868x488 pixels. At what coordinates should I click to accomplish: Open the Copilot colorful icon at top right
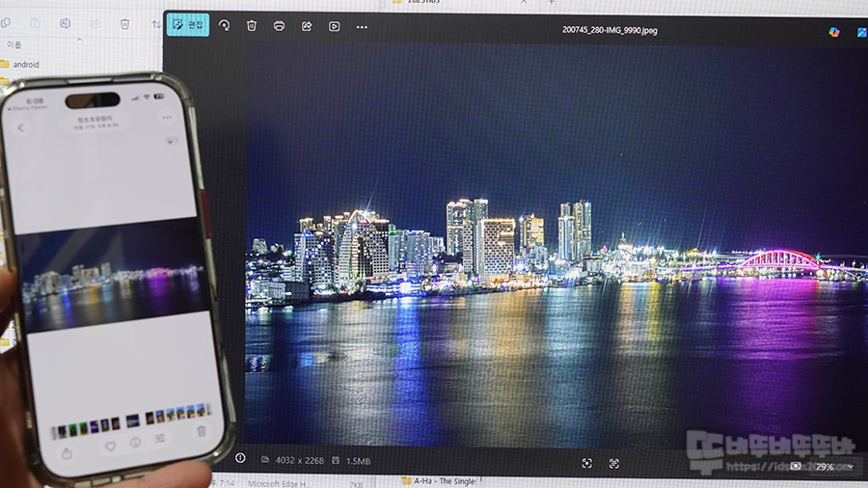[x=834, y=32]
